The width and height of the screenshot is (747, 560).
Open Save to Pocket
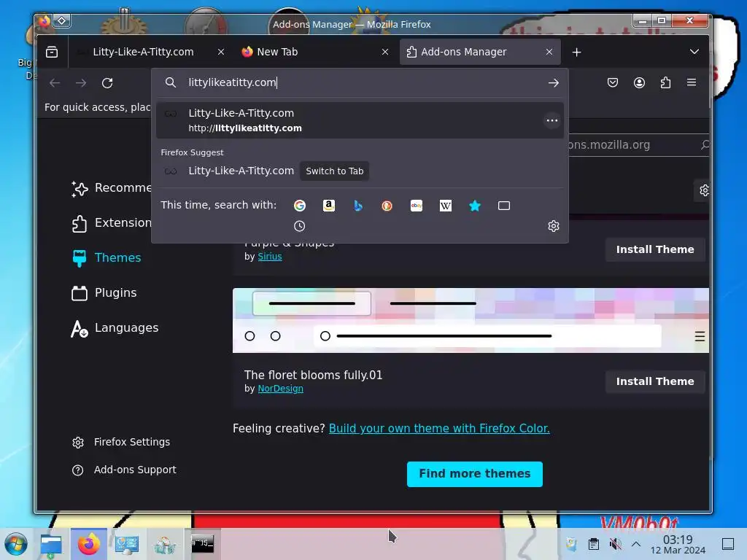613,83
